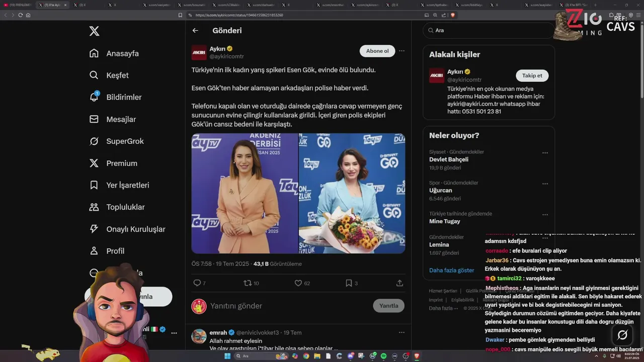Open Discord from the taskbar
644x362 pixels.
point(350,356)
